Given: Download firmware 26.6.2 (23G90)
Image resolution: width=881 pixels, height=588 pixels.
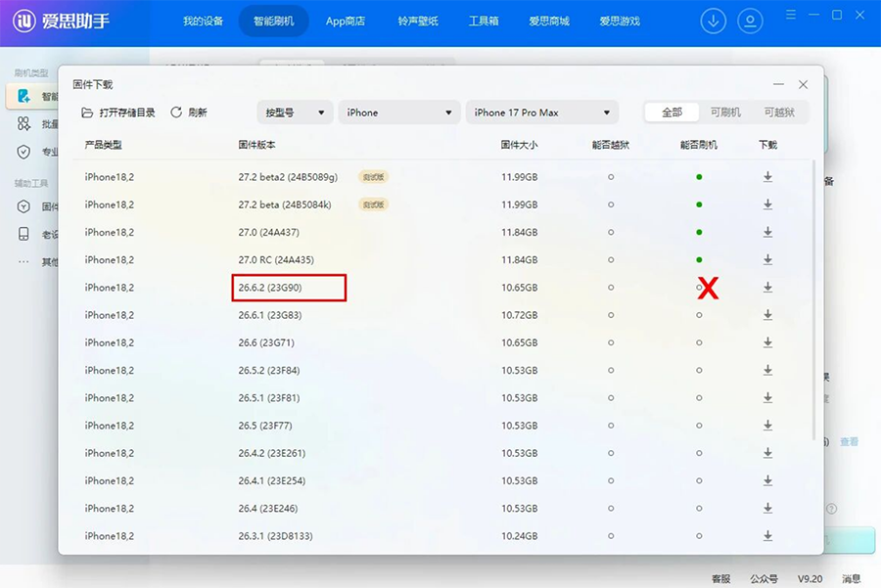Looking at the screenshot, I should pos(767,287).
